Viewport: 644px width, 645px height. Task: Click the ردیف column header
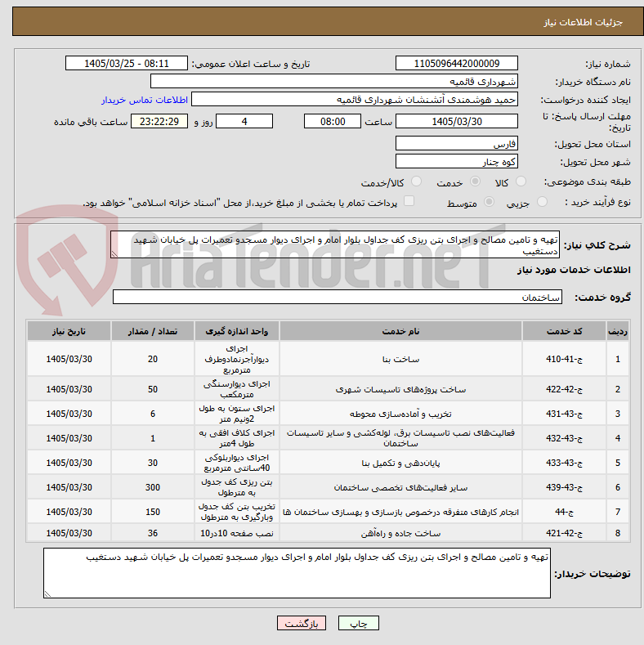(618, 331)
